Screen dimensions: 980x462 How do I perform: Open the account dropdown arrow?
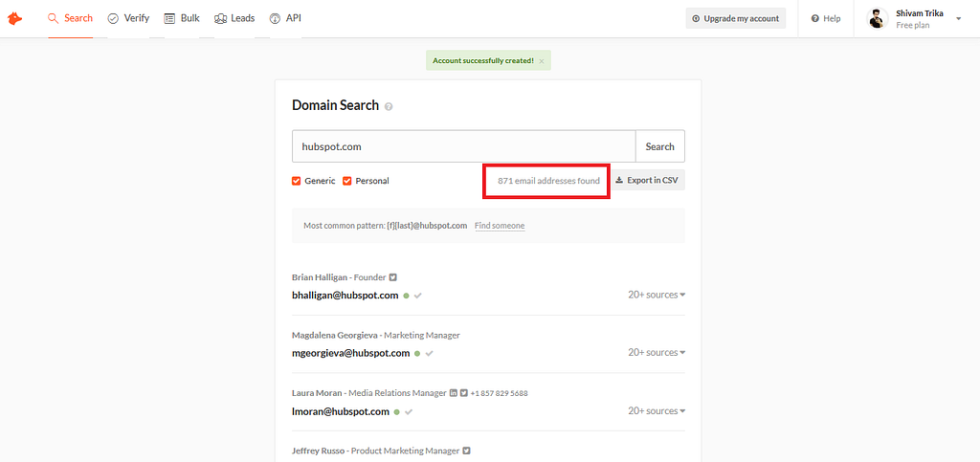point(959,19)
